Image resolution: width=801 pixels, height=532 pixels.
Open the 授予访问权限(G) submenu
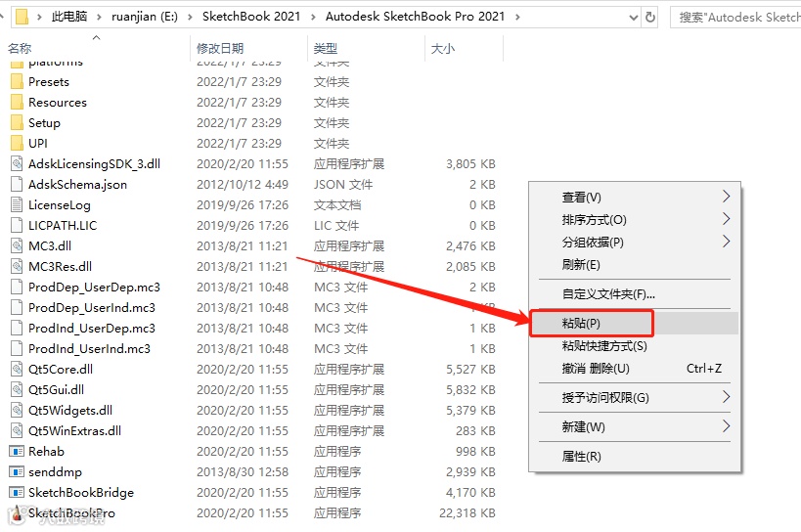pyautogui.click(x=635, y=397)
